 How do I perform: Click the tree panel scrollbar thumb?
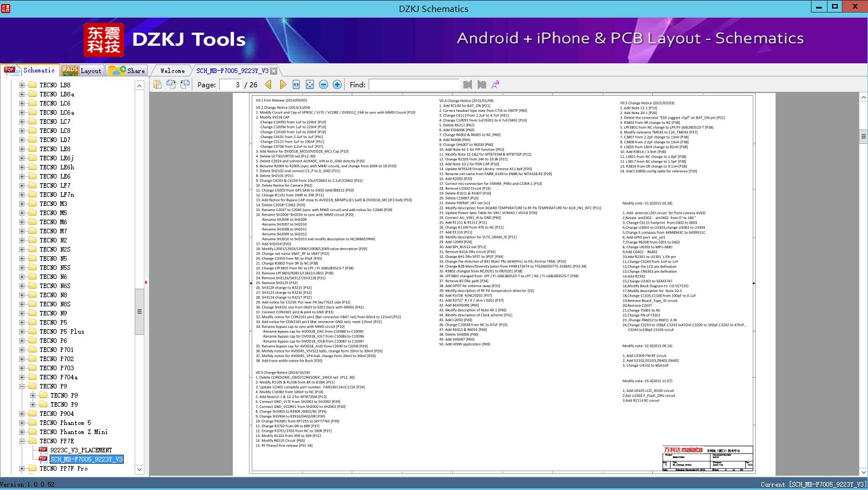pyautogui.click(x=139, y=311)
